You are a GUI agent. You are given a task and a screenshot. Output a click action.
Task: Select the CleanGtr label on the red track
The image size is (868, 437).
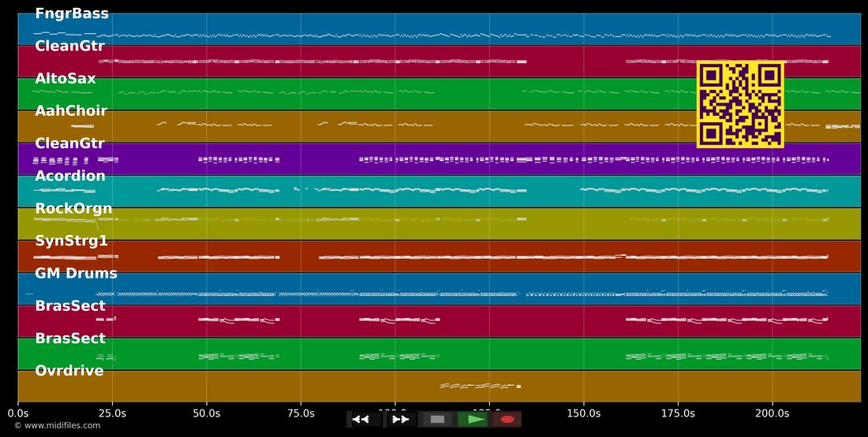click(x=69, y=46)
